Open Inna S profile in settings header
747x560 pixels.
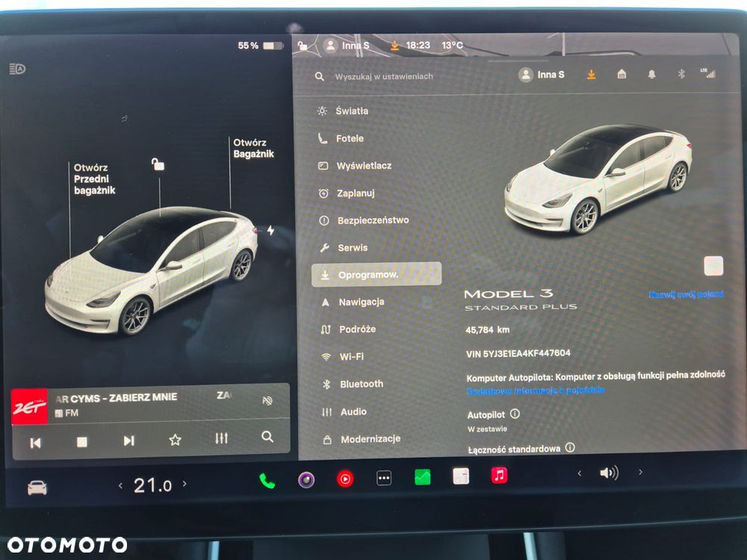(x=542, y=75)
